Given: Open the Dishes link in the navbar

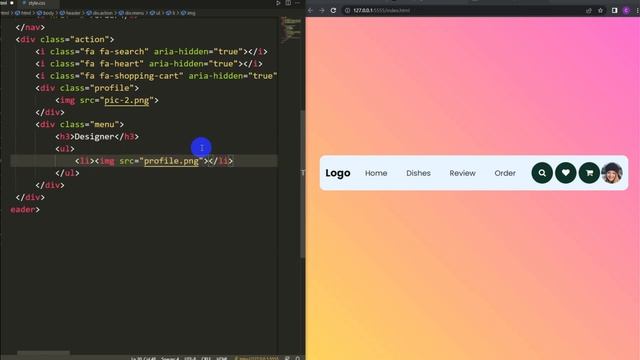Looking at the screenshot, I should click(x=418, y=173).
